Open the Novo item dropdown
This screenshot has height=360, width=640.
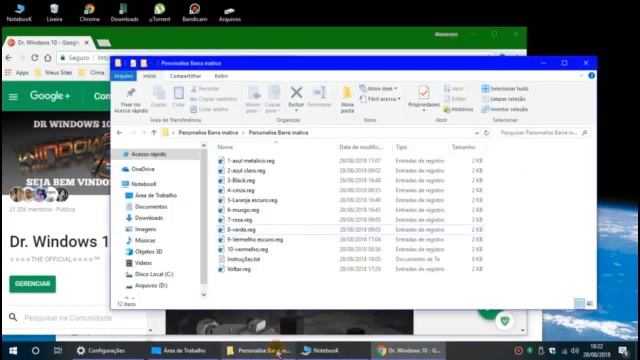(378, 89)
